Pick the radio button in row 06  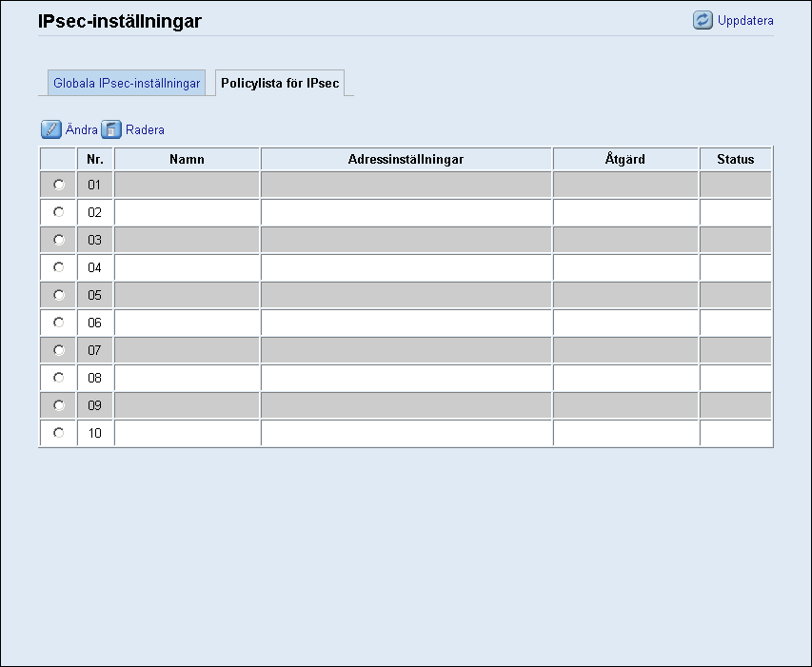(58, 323)
